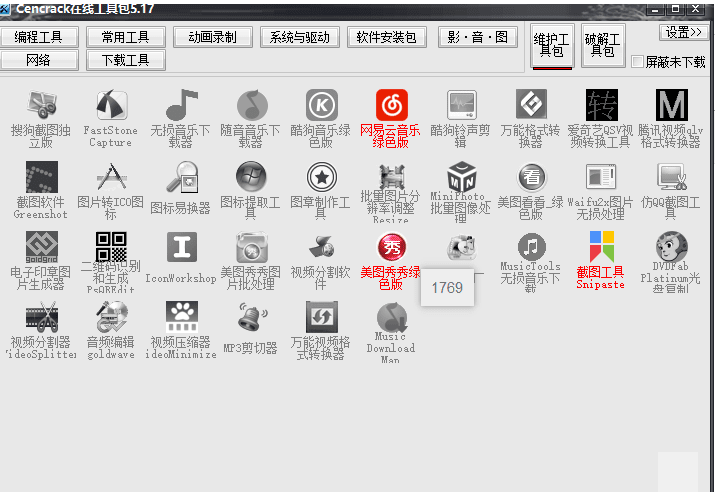Launch 网易云音乐绿色版 red icon

(392, 105)
